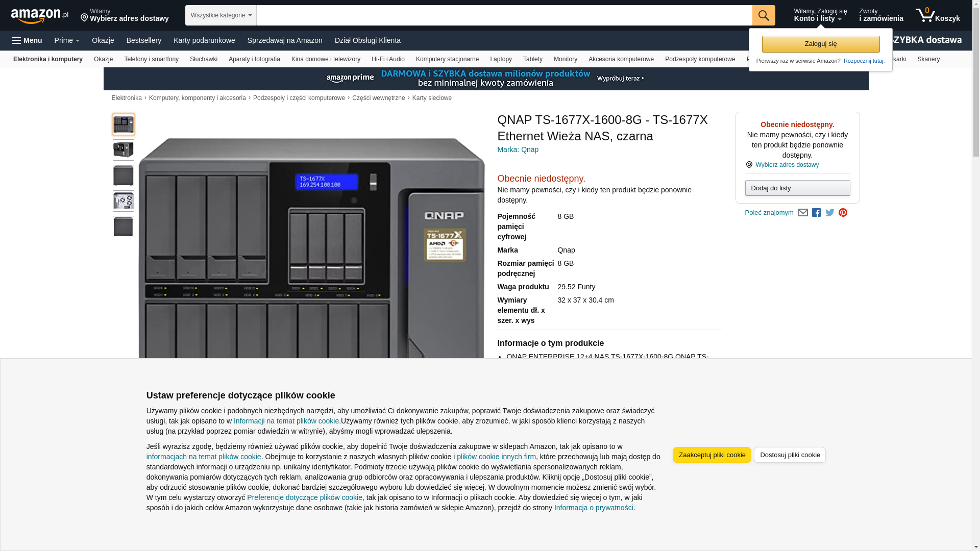Go to Amazon.pl home logo

tap(40, 16)
